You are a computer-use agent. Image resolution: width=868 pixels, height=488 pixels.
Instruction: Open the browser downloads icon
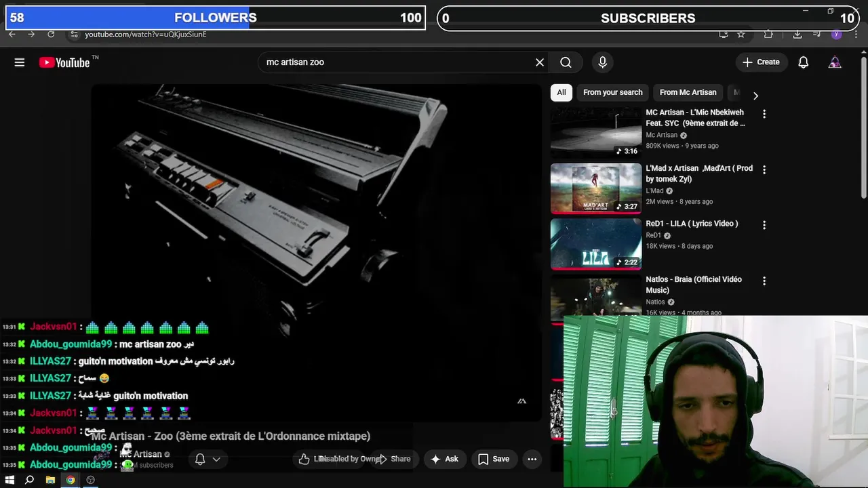[797, 35]
